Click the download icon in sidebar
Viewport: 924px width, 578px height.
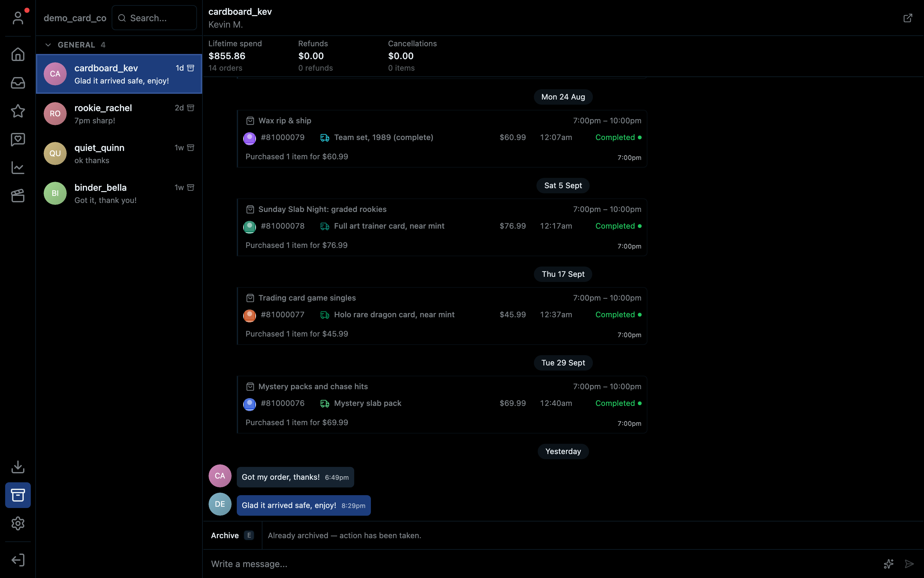(18, 467)
